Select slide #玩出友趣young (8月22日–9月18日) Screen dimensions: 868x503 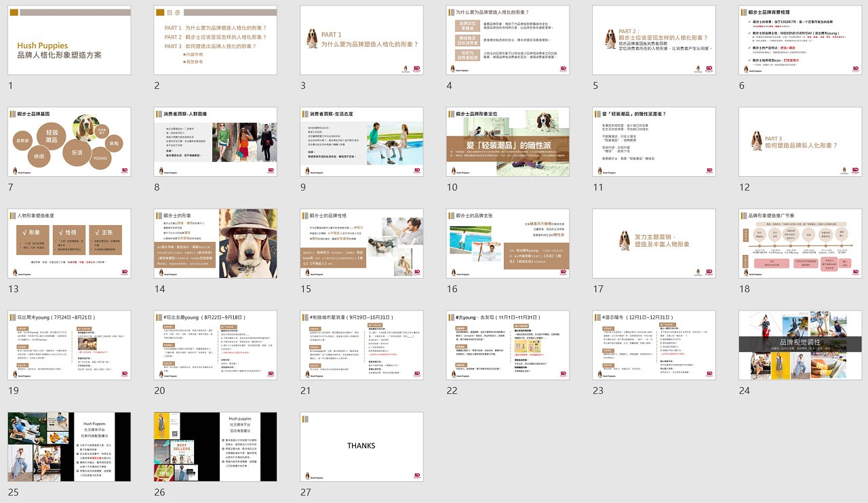coord(216,345)
